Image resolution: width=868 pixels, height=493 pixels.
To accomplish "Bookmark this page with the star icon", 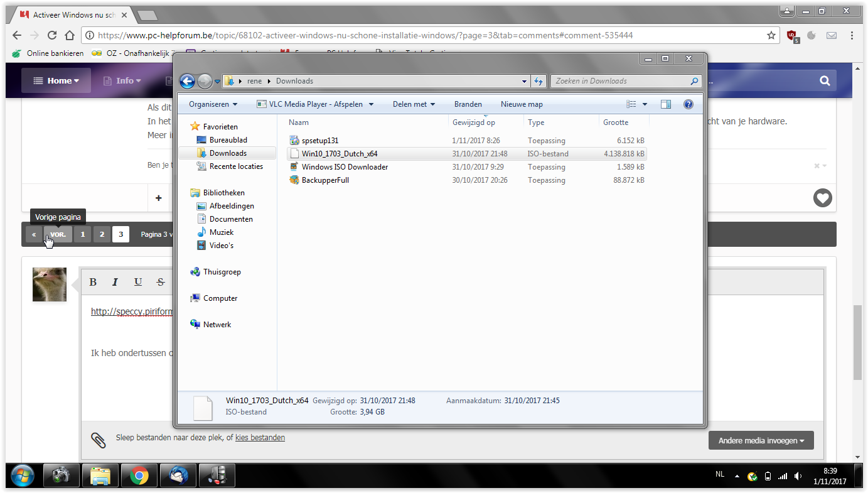I will click(x=771, y=36).
